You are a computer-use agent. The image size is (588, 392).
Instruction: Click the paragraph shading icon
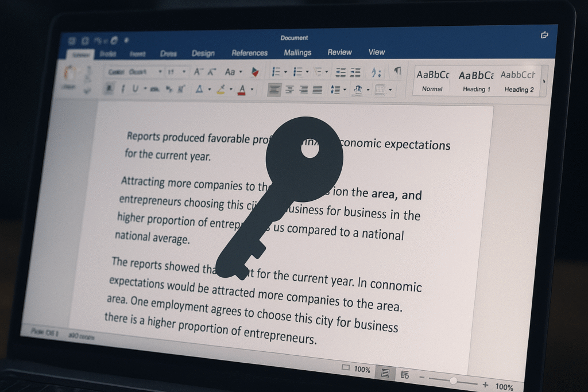tap(358, 90)
